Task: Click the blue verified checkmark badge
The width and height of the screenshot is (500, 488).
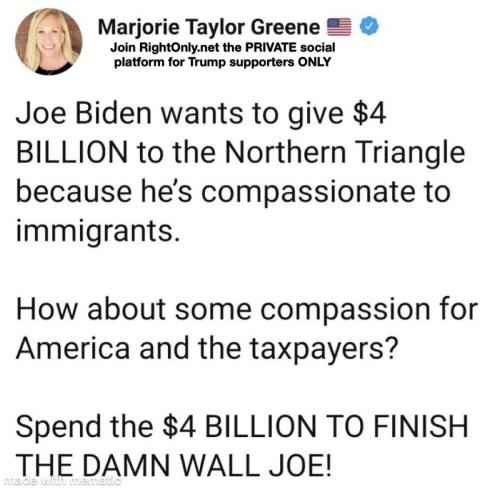Action: 369,26
